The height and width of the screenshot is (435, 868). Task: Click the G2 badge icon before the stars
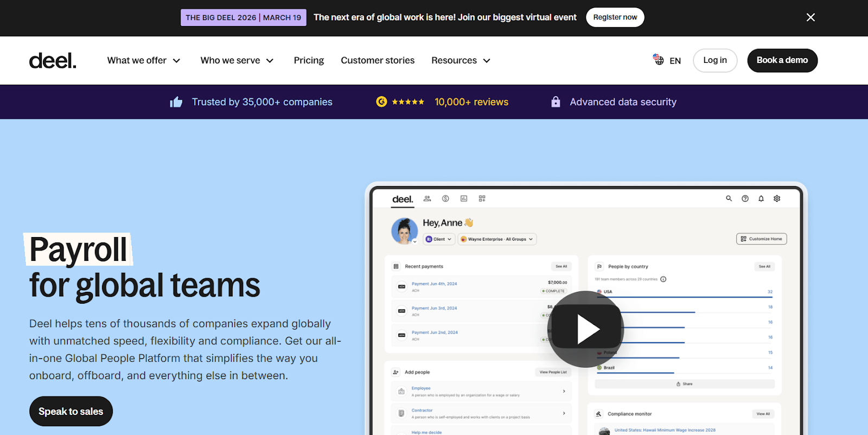tap(381, 101)
